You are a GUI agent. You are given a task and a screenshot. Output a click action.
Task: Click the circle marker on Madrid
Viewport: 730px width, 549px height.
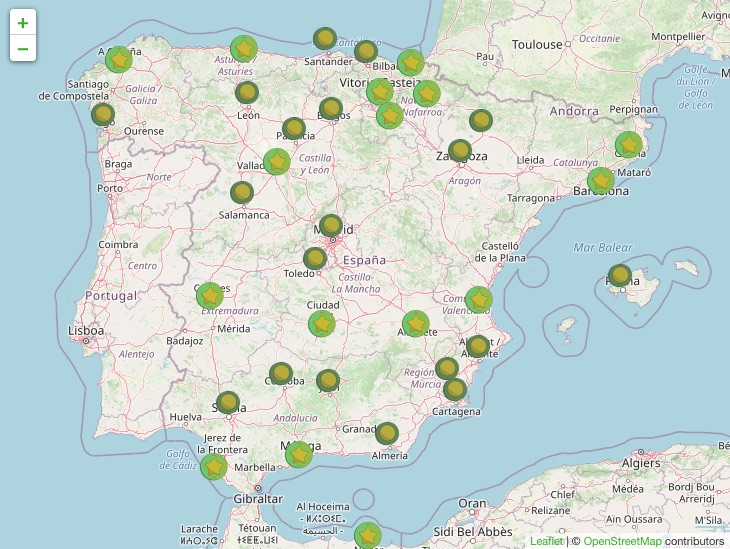coord(331,226)
